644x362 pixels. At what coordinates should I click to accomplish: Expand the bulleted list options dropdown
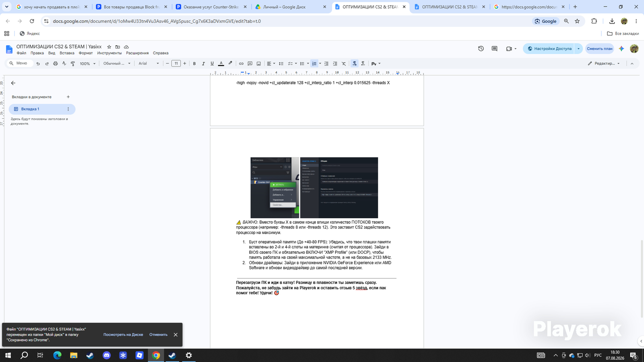click(x=308, y=64)
